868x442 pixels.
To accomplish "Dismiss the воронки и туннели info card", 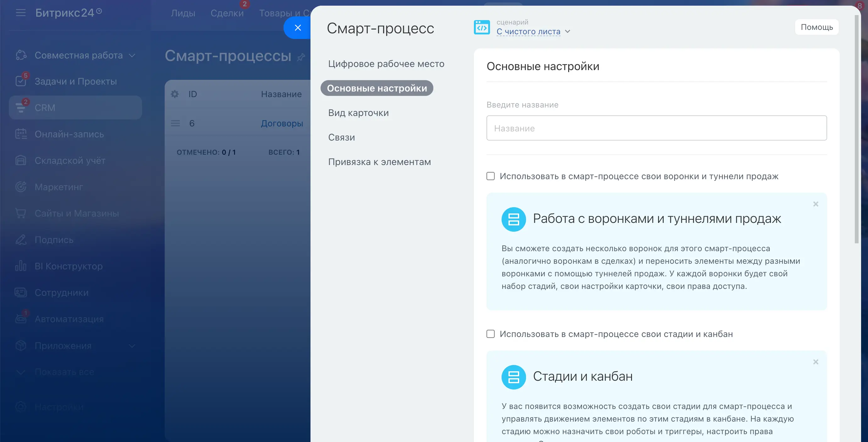I will coord(816,204).
